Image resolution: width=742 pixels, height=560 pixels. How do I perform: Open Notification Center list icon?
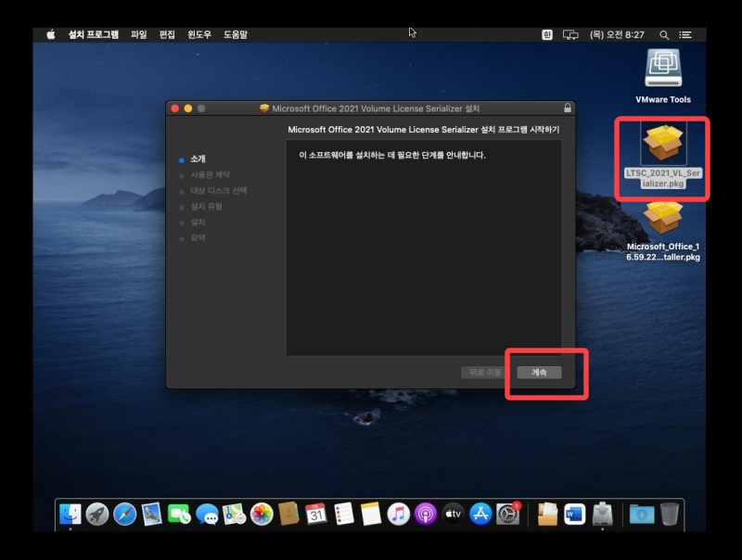tap(685, 34)
